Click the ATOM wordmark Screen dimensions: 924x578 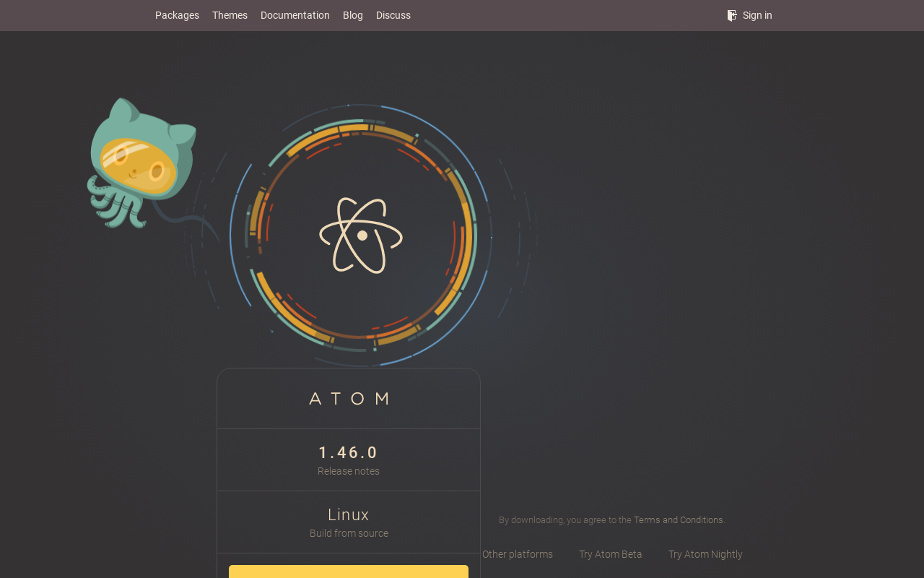(349, 398)
